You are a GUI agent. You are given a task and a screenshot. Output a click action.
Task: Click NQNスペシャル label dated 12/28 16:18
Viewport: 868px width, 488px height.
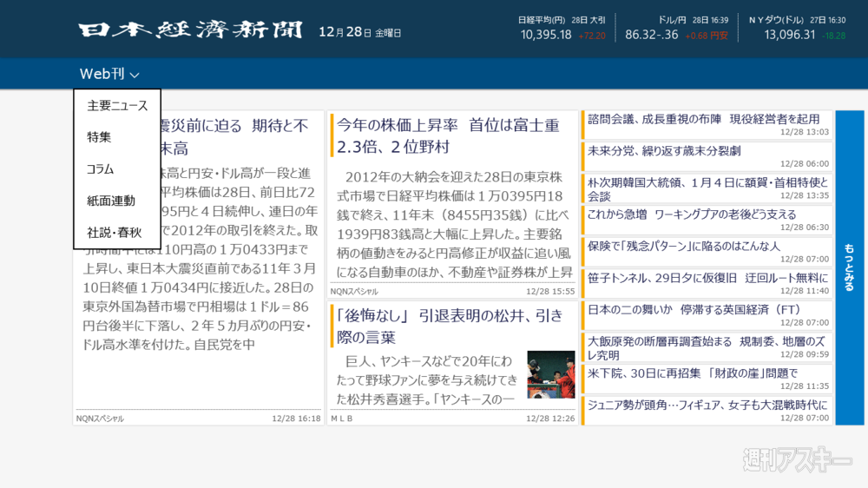point(100,419)
